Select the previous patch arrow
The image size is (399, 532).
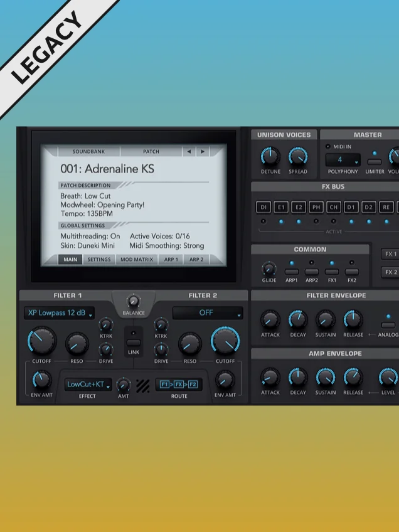(189, 151)
